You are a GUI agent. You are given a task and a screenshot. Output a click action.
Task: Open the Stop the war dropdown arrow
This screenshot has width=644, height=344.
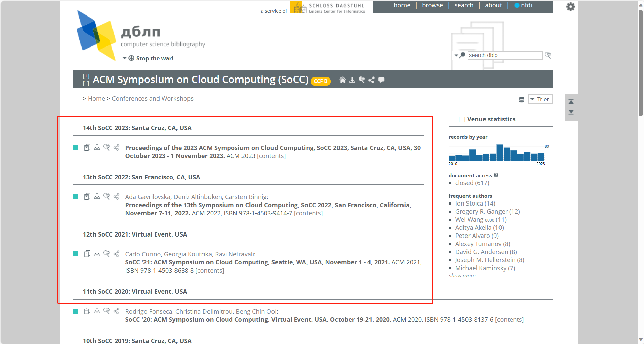click(125, 58)
